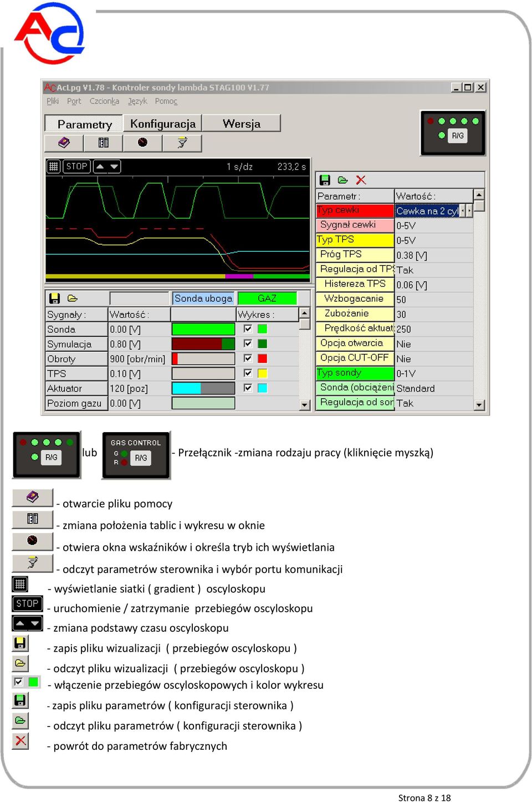Select Opcja CUT-OFF parameter row
This screenshot has height=802, width=532.
pyautogui.click(x=355, y=358)
